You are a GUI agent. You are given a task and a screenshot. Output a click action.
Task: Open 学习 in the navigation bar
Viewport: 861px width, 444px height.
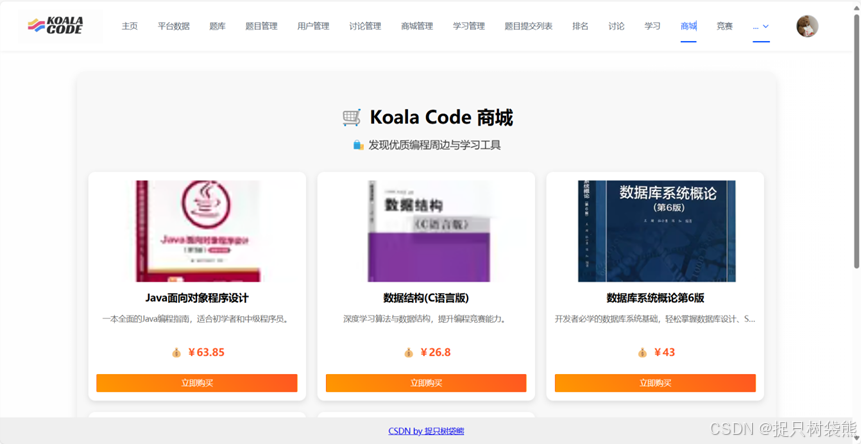pyautogui.click(x=652, y=26)
